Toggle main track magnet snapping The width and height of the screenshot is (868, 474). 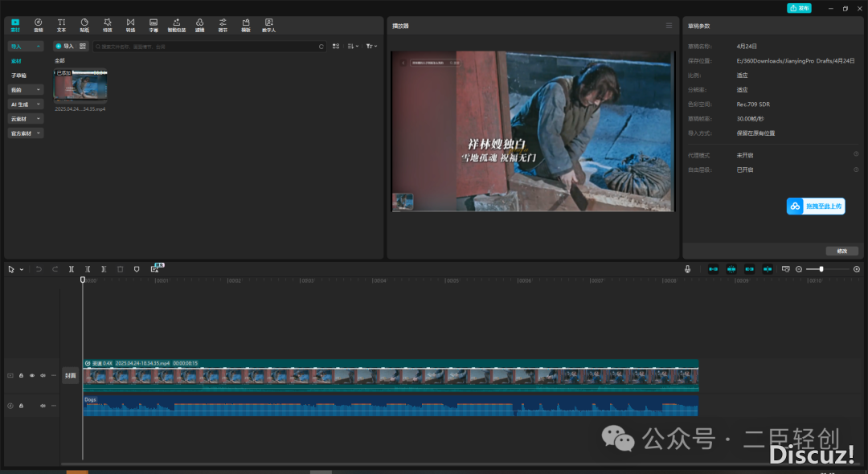point(713,269)
